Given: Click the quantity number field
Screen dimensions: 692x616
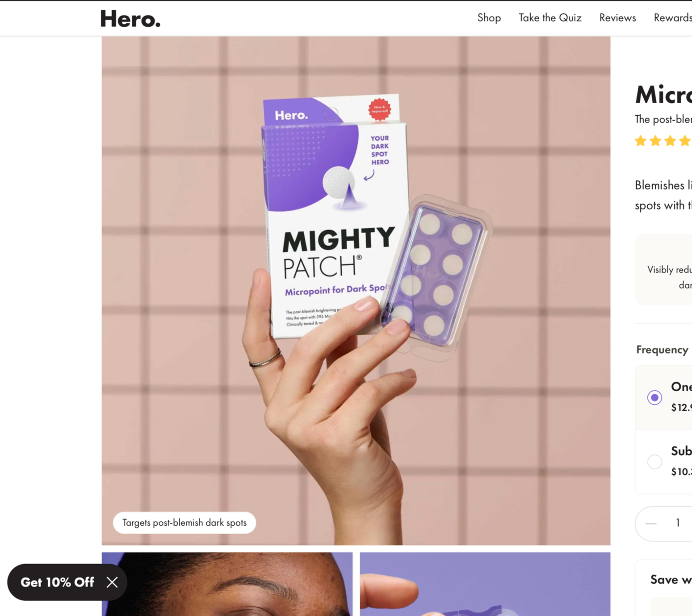Looking at the screenshot, I should tap(678, 523).
